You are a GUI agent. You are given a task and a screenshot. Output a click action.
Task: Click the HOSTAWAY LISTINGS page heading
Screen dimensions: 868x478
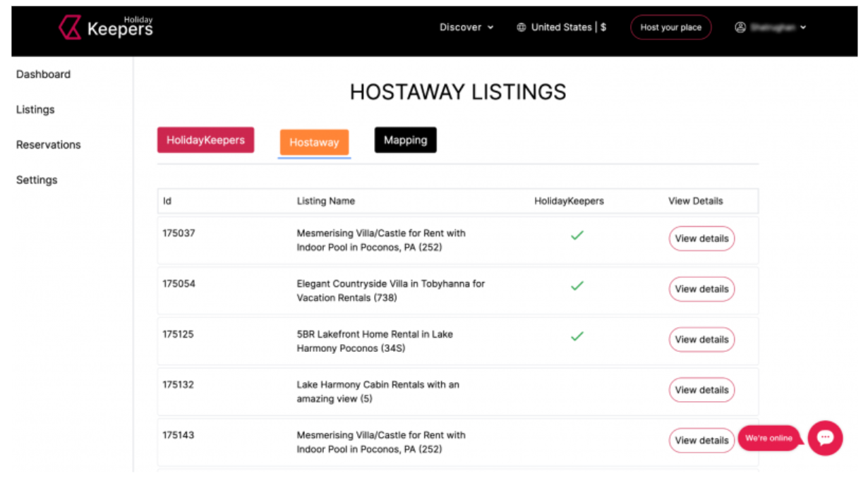[x=458, y=92]
